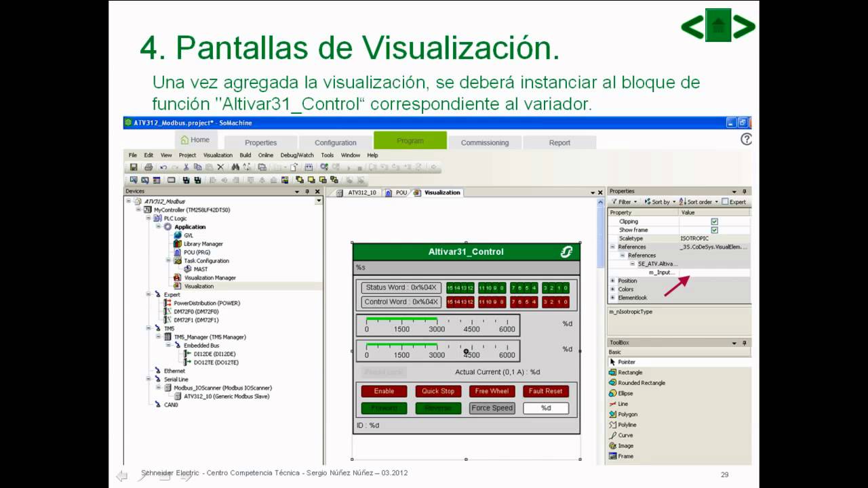Select the Ellipse tool in ToolBox
The width and height of the screenshot is (868, 488).
click(x=620, y=393)
